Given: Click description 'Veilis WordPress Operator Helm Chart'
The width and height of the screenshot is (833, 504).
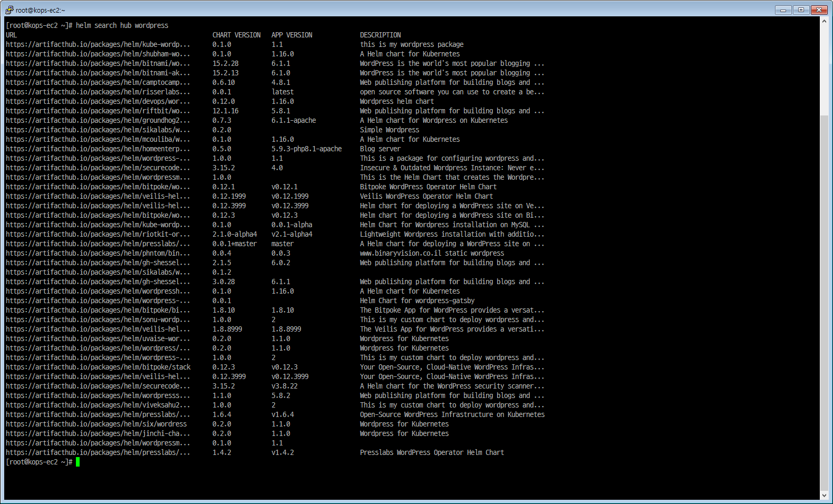Looking at the screenshot, I should click(427, 196).
